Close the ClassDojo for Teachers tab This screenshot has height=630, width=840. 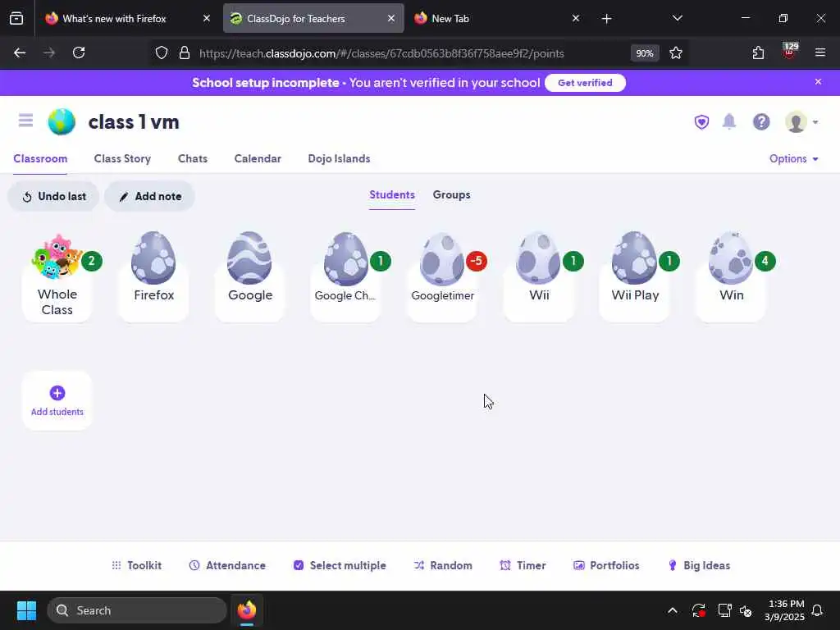(x=391, y=19)
